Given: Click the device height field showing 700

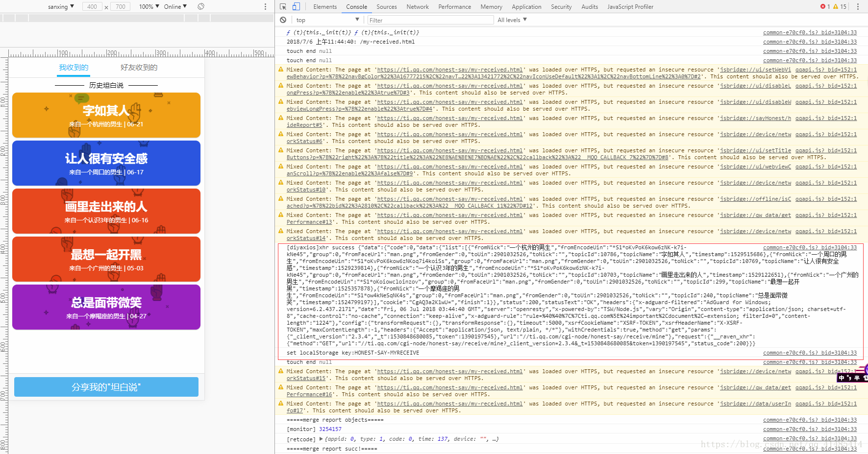Looking at the screenshot, I should (121, 6).
